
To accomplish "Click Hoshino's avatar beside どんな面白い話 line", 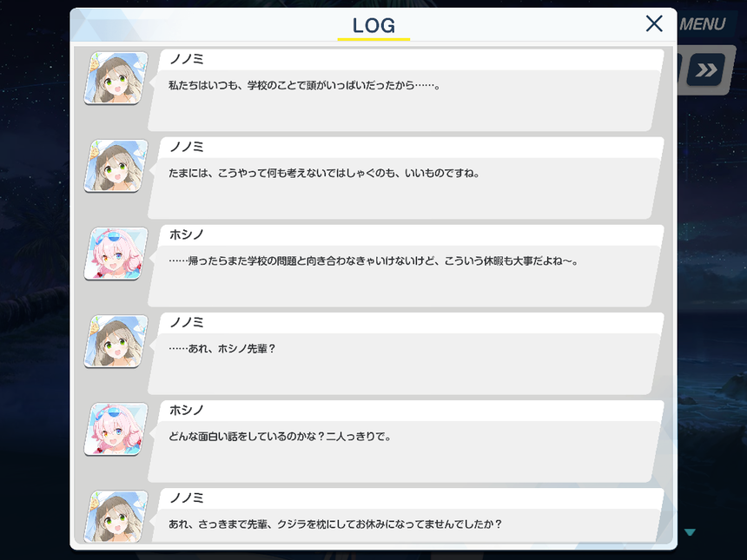I will (116, 429).
